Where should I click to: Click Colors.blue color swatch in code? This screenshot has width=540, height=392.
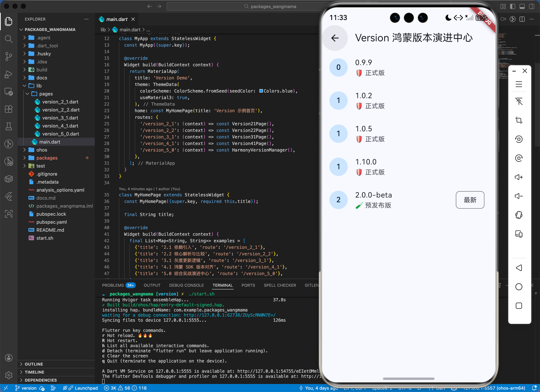point(261,91)
